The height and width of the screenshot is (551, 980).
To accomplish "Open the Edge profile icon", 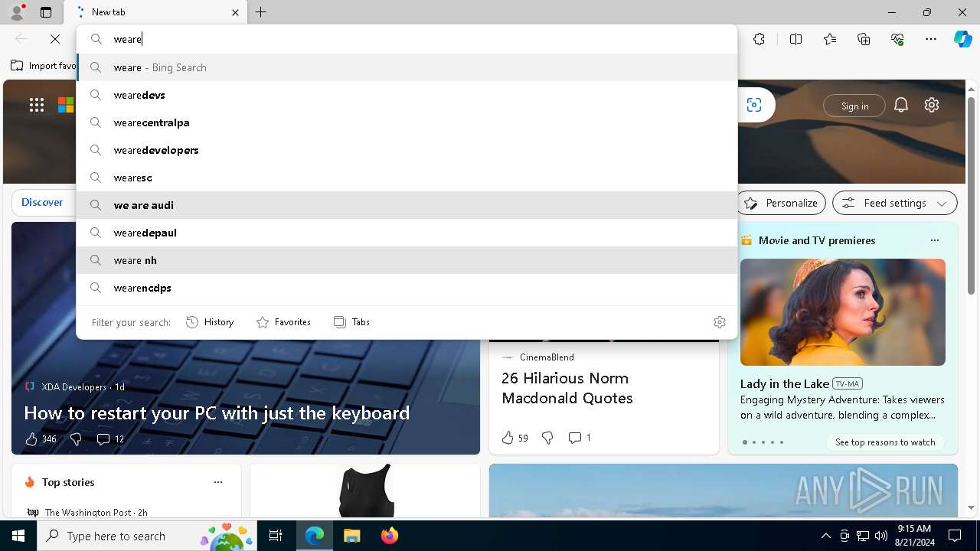I will coord(17,12).
